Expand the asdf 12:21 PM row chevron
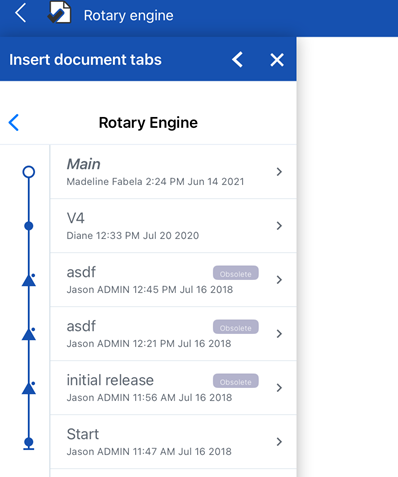 click(279, 334)
